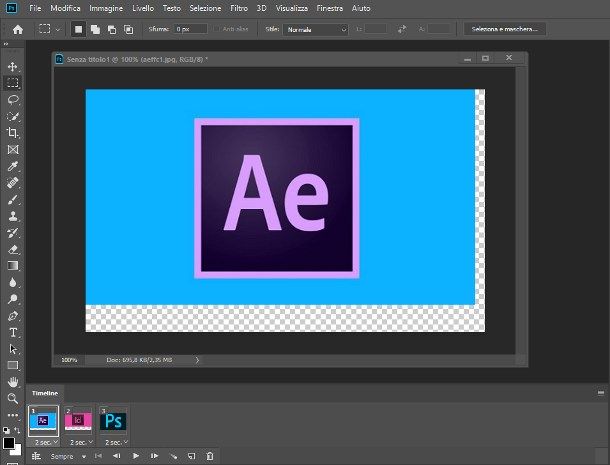Open frame 1 delay dropdown
The image size is (610, 465).
[x=55, y=442]
